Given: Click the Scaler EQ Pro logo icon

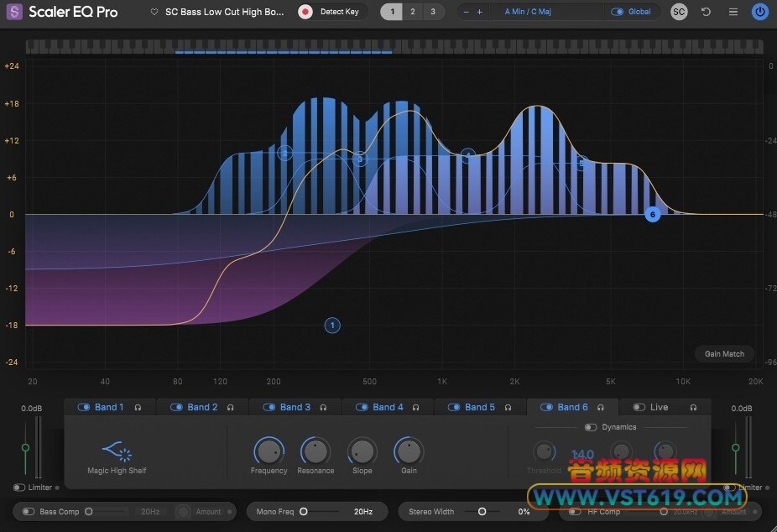Looking at the screenshot, I should click(14, 12).
